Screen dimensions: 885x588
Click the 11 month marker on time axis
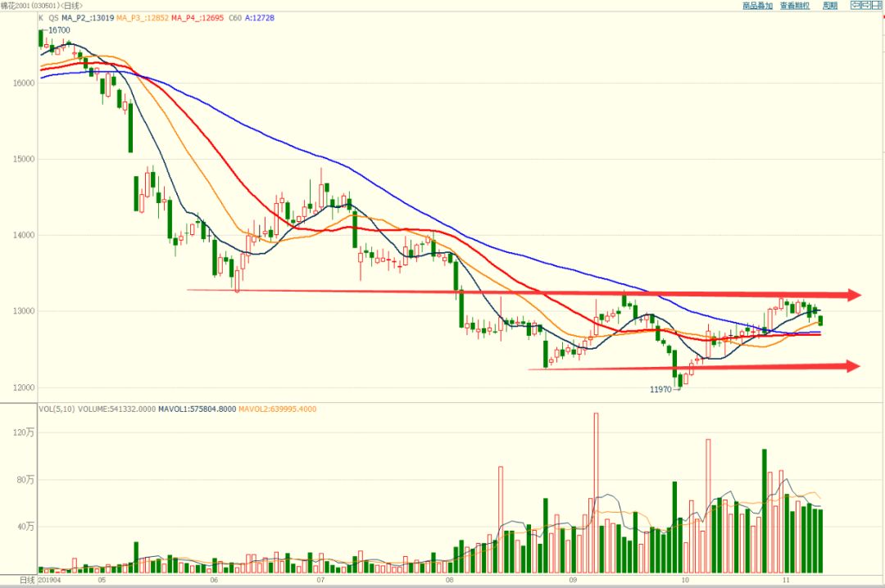point(786,580)
